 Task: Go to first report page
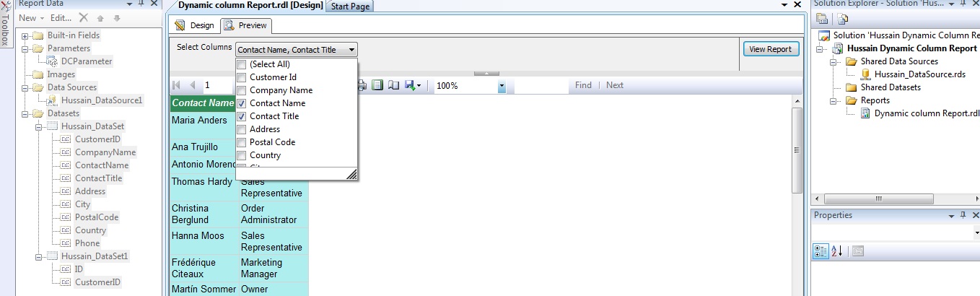tap(177, 85)
